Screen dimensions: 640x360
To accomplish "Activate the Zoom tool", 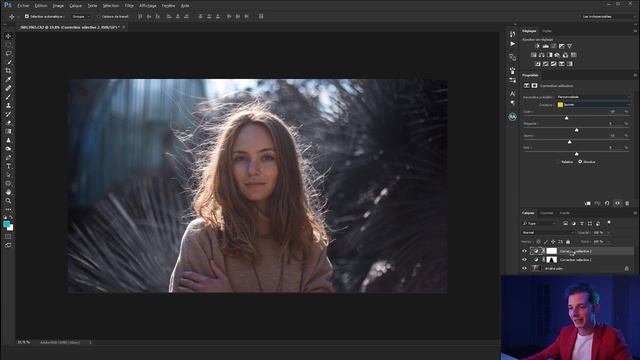I will click(x=8, y=200).
